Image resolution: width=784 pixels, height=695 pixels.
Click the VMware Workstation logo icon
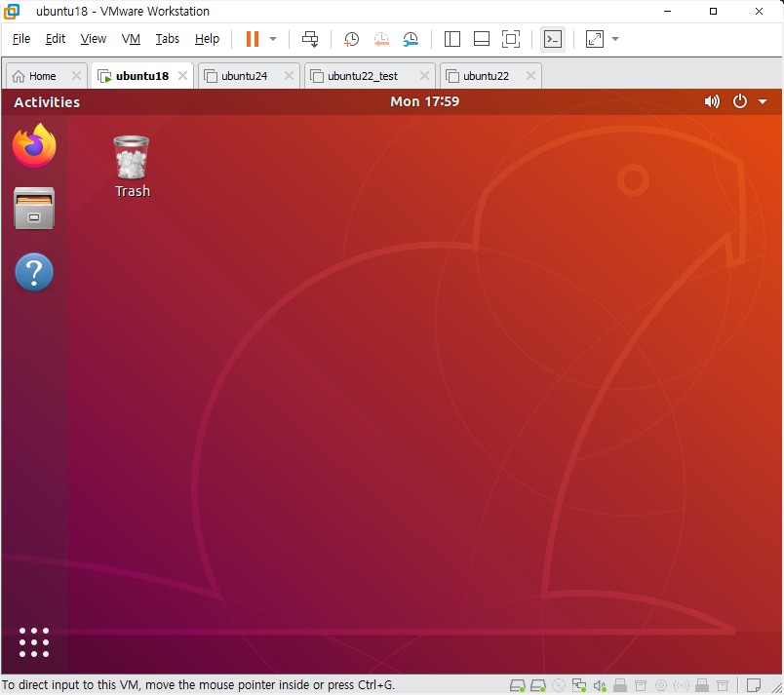pos(12,11)
